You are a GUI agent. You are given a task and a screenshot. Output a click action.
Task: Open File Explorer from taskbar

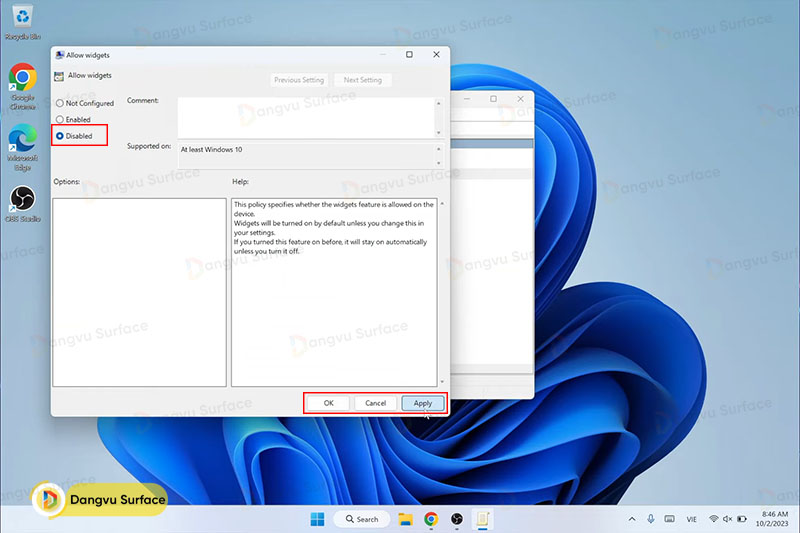(x=406, y=519)
